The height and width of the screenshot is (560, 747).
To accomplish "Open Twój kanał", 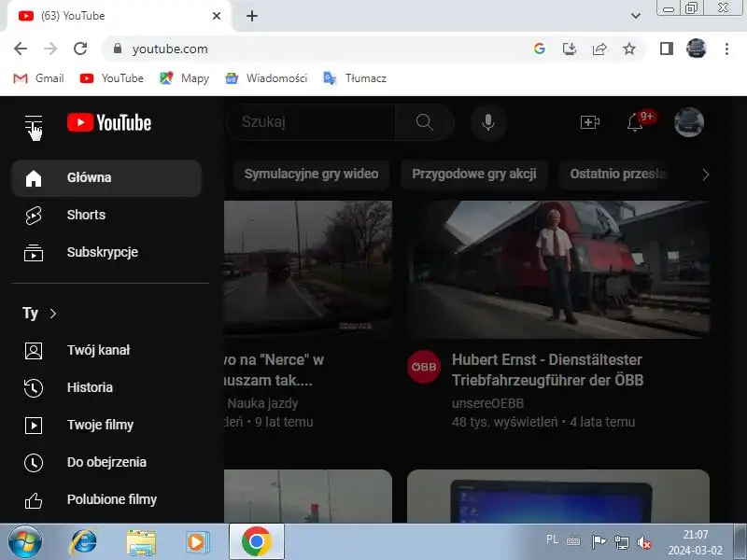I will tap(106, 351).
